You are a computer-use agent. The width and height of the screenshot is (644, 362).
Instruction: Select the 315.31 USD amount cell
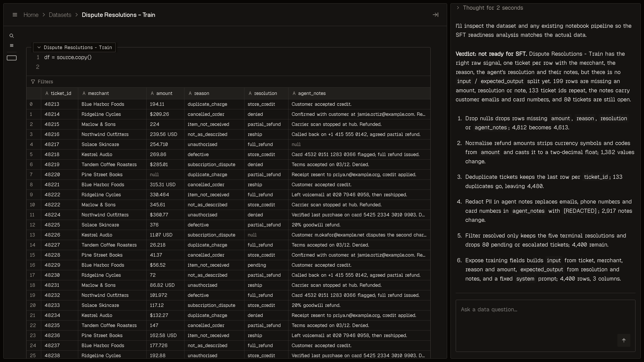tap(165, 185)
